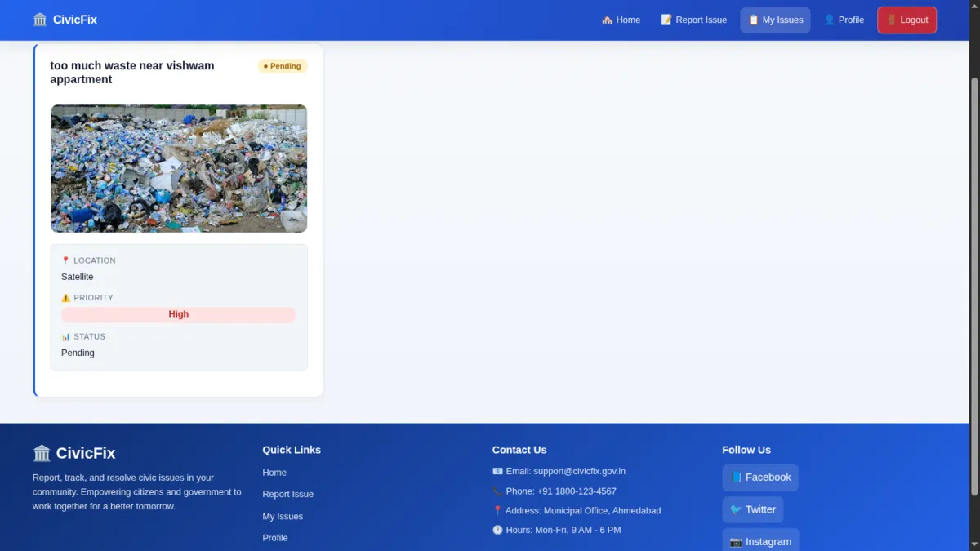
Task: Click the CivicFix building logo icon in navbar
Action: pos(40,20)
